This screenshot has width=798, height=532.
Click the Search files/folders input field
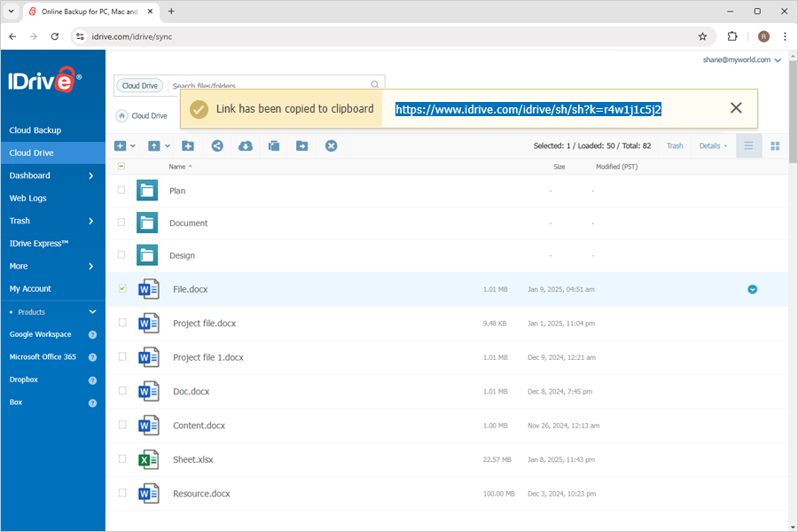click(270, 85)
